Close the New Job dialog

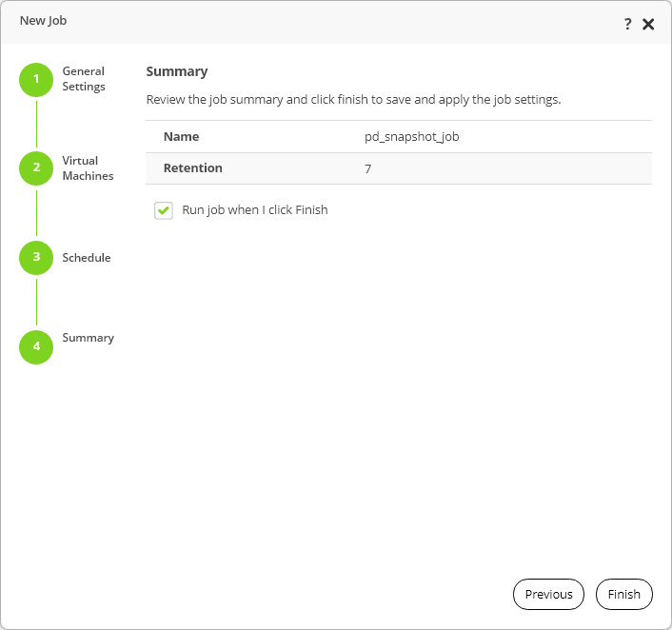point(648,24)
